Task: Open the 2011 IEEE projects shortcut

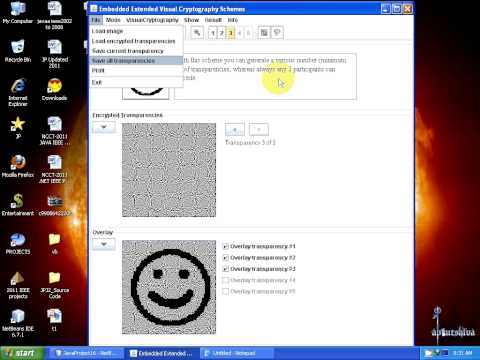Action: [18, 285]
